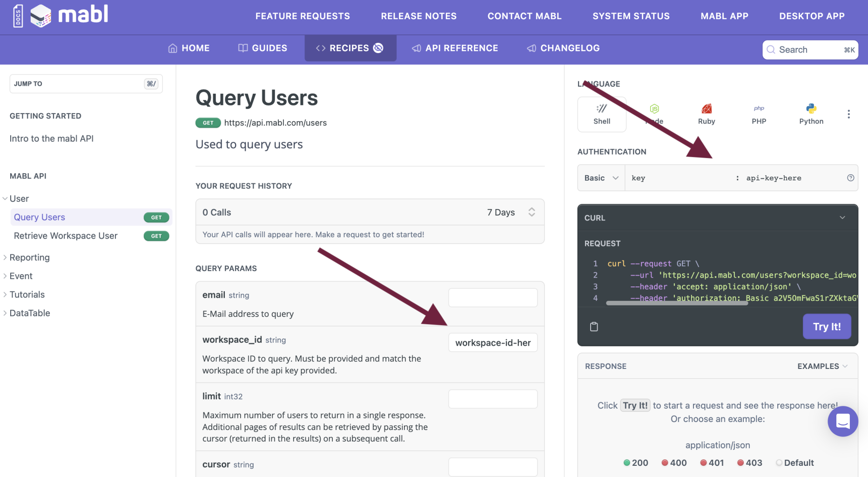This screenshot has width=868, height=477.
Task: Click the https://api.mabl.com/users endpoint URL
Action: click(276, 123)
